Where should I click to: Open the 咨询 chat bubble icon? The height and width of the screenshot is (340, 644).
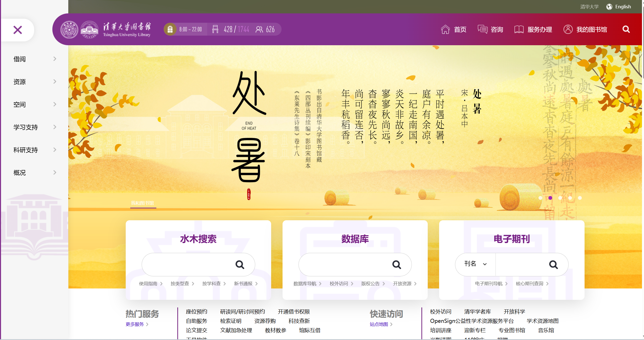click(483, 29)
